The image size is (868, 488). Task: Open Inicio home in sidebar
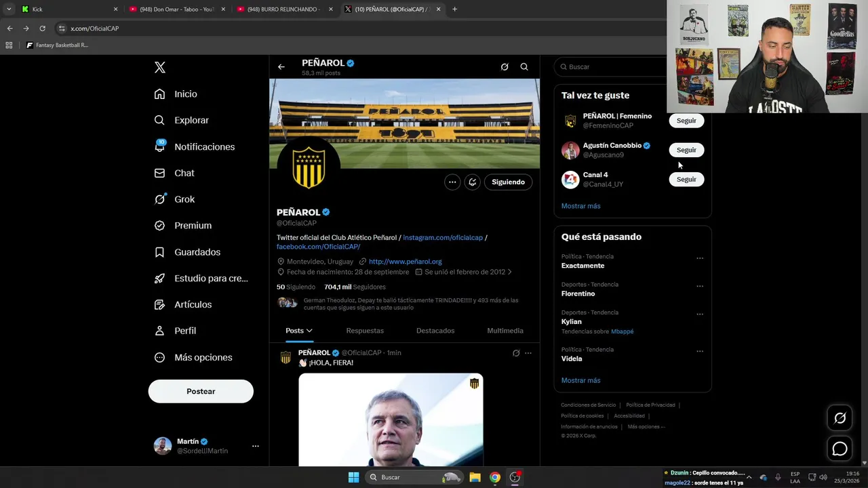pyautogui.click(x=176, y=94)
